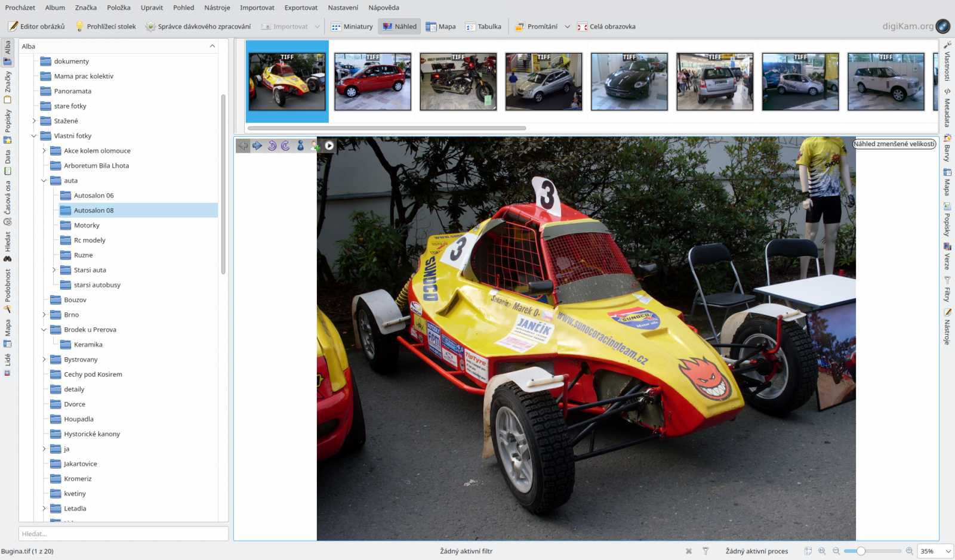This screenshot has height=560, width=955.
Task: Expand the Akce kolem olomouce folder
Action: (44, 151)
